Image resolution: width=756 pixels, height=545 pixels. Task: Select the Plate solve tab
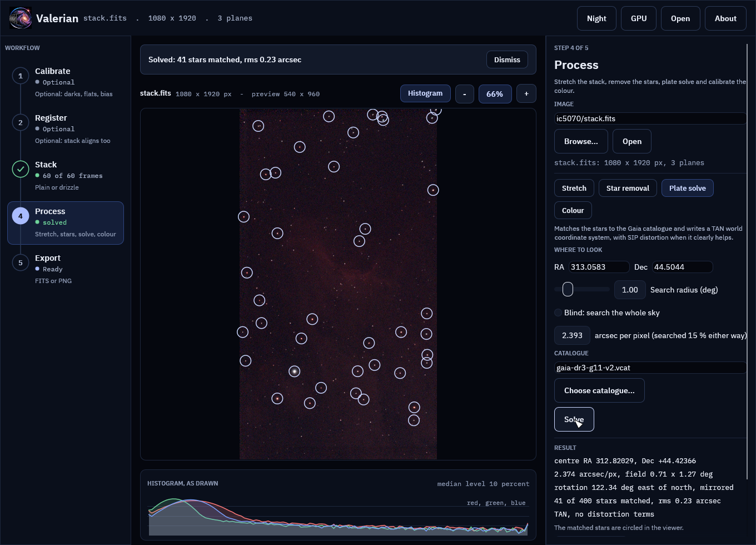point(688,188)
